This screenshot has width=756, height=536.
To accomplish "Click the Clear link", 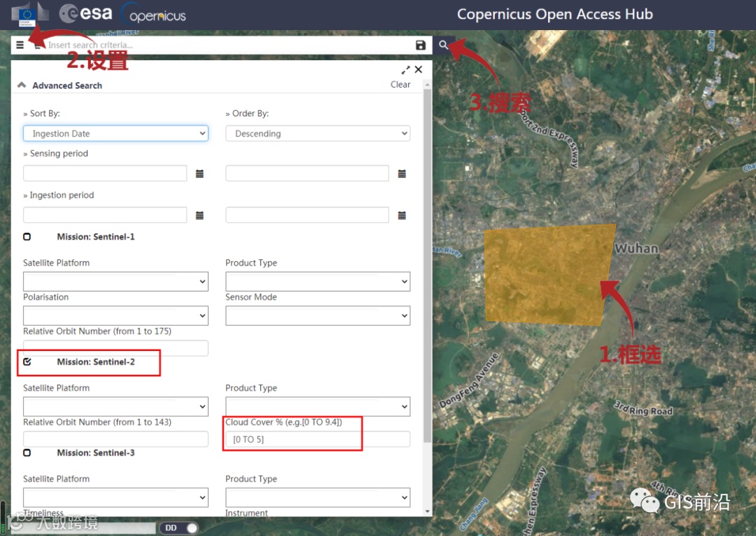I will pos(400,84).
